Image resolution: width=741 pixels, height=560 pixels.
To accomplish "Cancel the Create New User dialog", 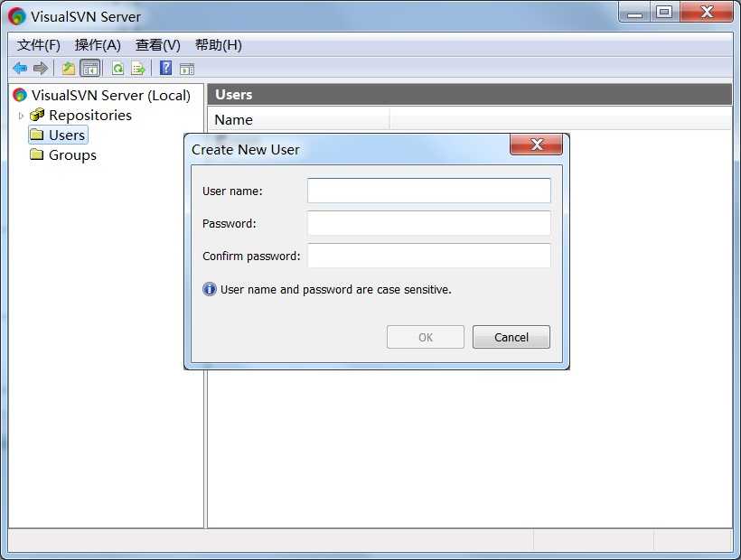I will pos(511,337).
